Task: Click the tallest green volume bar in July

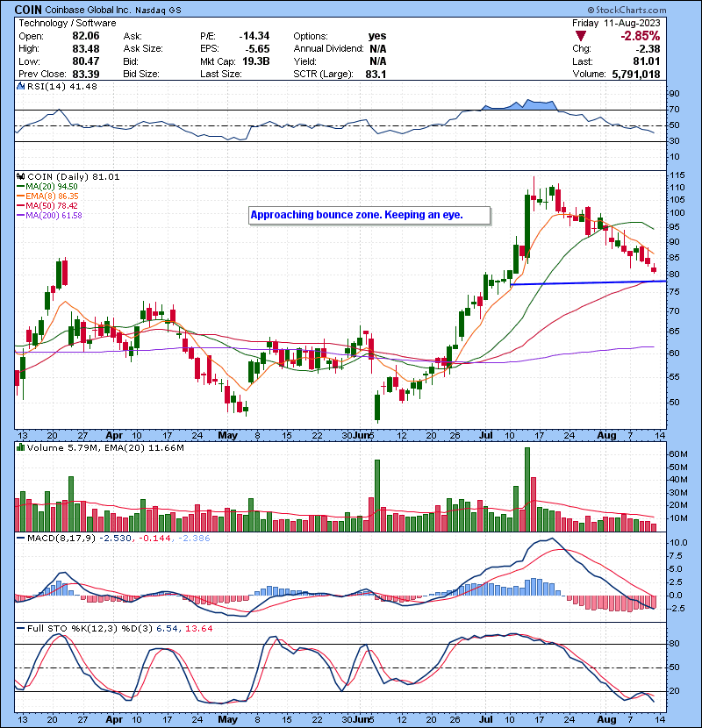Action: coord(527,489)
